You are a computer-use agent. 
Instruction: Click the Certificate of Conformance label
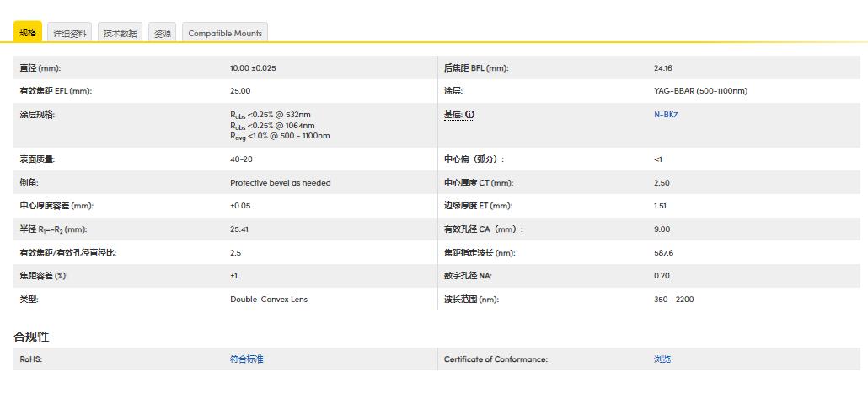click(x=496, y=359)
